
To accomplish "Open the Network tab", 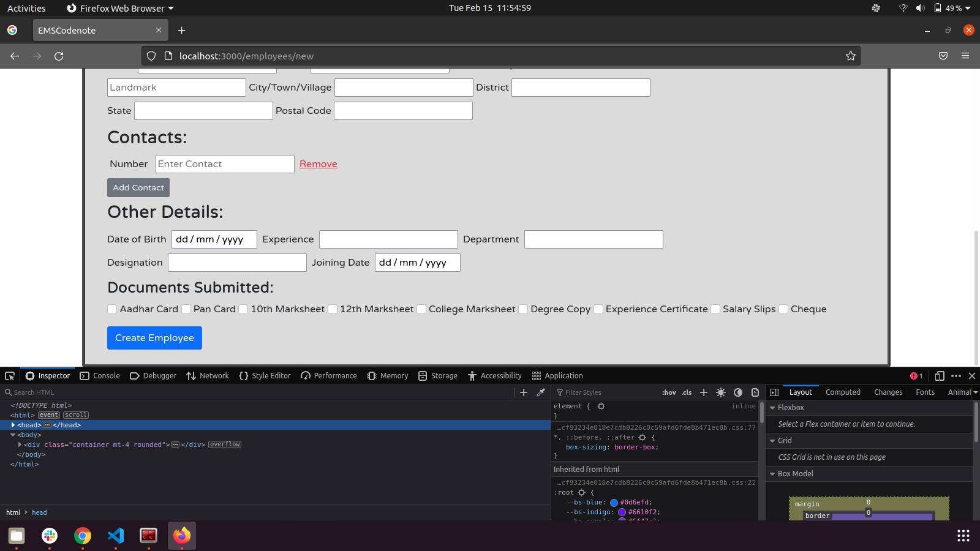I will [x=208, y=376].
